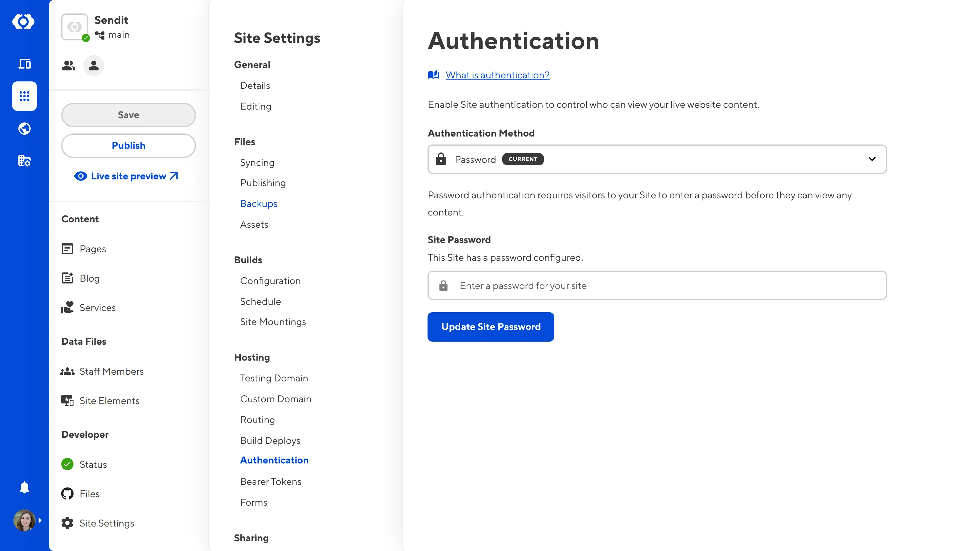
Task: Open What is authentication? link
Action: pyautogui.click(x=497, y=75)
